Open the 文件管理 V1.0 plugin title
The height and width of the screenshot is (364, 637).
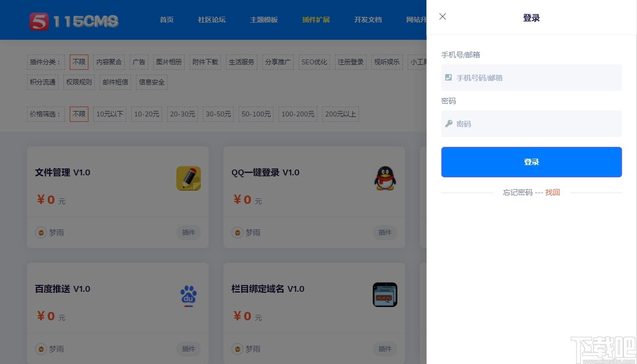pyautogui.click(x=62, y=172)
